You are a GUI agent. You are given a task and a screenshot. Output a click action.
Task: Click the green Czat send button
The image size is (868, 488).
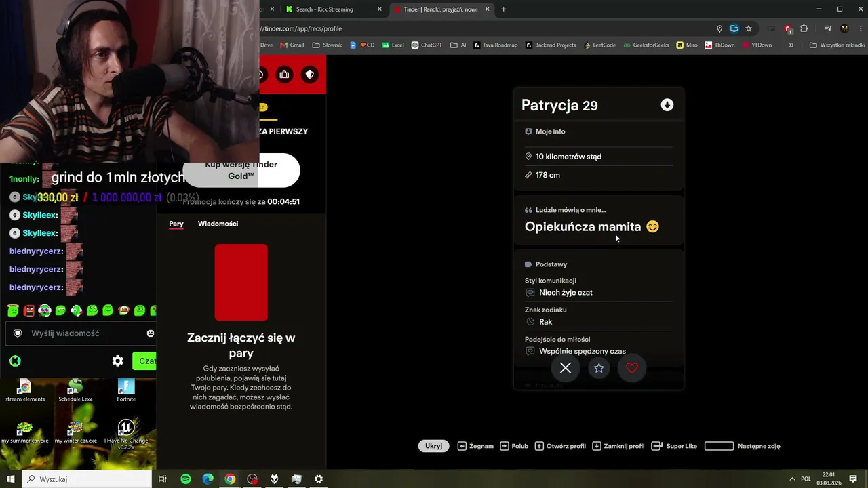[x=144, y=361]
